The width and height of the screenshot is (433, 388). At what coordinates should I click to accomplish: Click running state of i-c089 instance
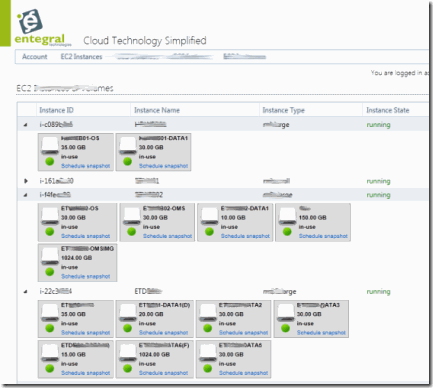point(378,125)
